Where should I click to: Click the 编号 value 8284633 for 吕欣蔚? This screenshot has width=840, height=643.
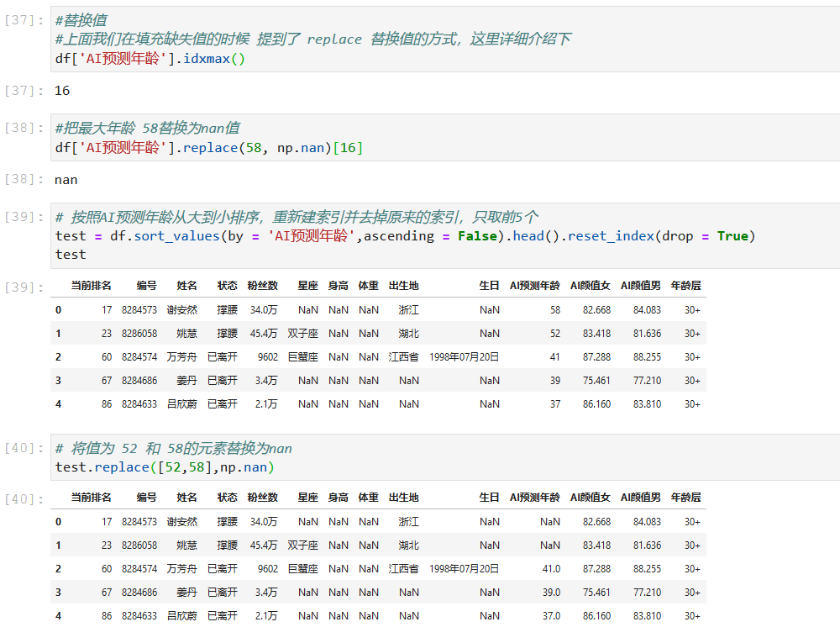tap(142, 615)
